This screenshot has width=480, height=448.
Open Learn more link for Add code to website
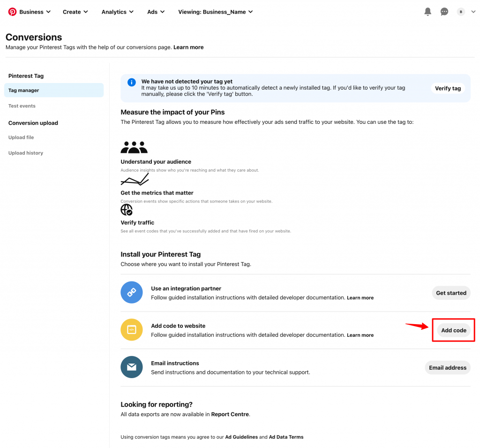pyautogui.click(x=360, y=335)
